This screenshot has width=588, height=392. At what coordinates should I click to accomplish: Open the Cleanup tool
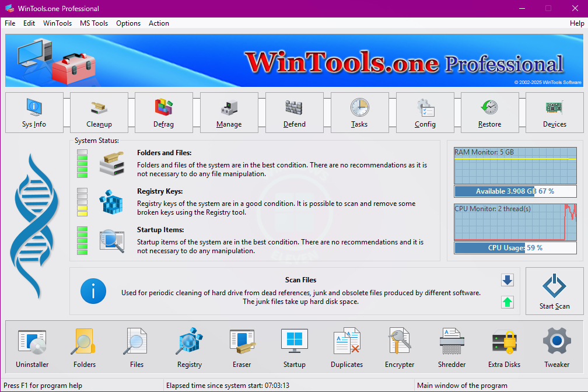(x=99, y=113)
